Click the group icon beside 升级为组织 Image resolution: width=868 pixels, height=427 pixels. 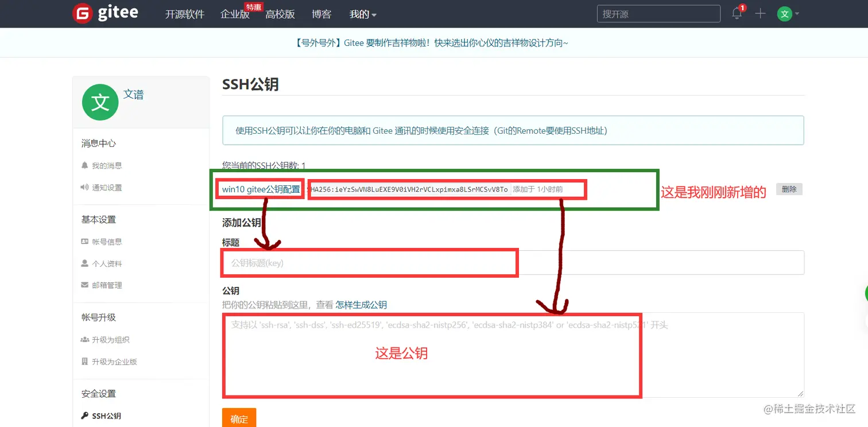[85, 340]
